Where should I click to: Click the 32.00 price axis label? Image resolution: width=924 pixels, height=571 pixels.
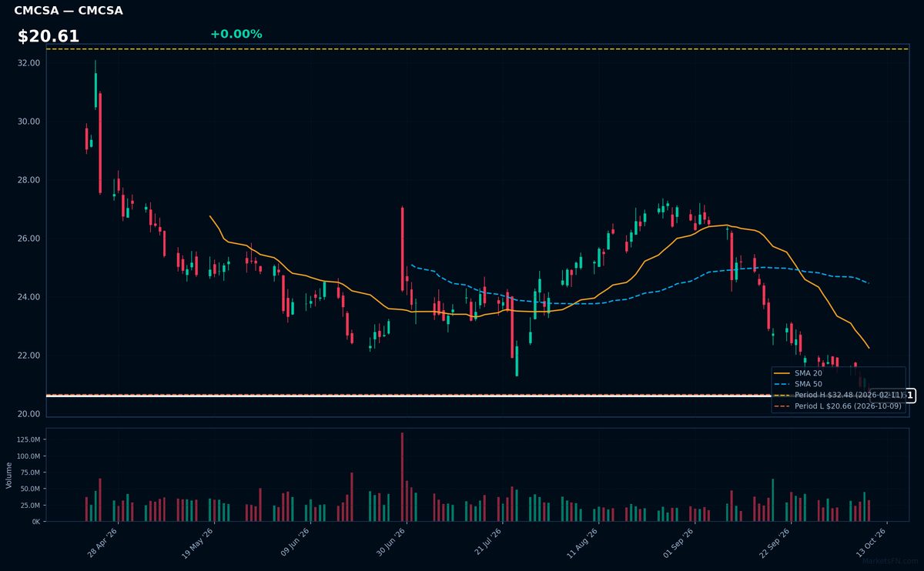click(28, 63)
